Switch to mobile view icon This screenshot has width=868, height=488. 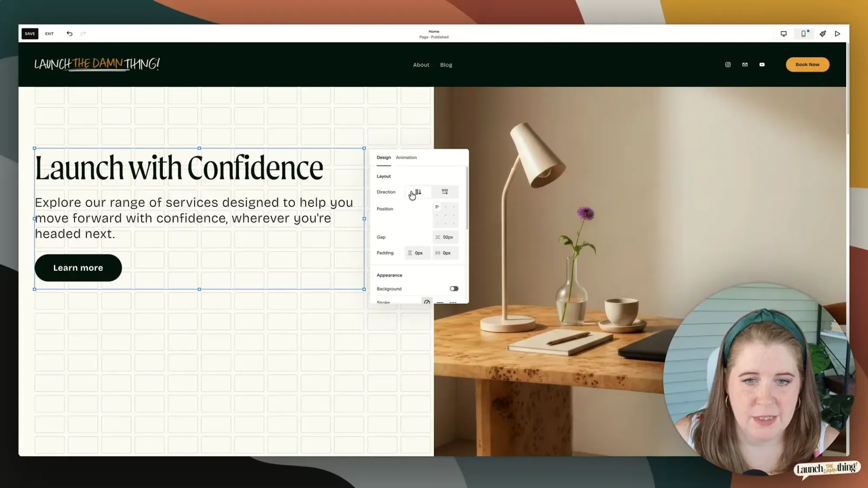tap(803, 34)
